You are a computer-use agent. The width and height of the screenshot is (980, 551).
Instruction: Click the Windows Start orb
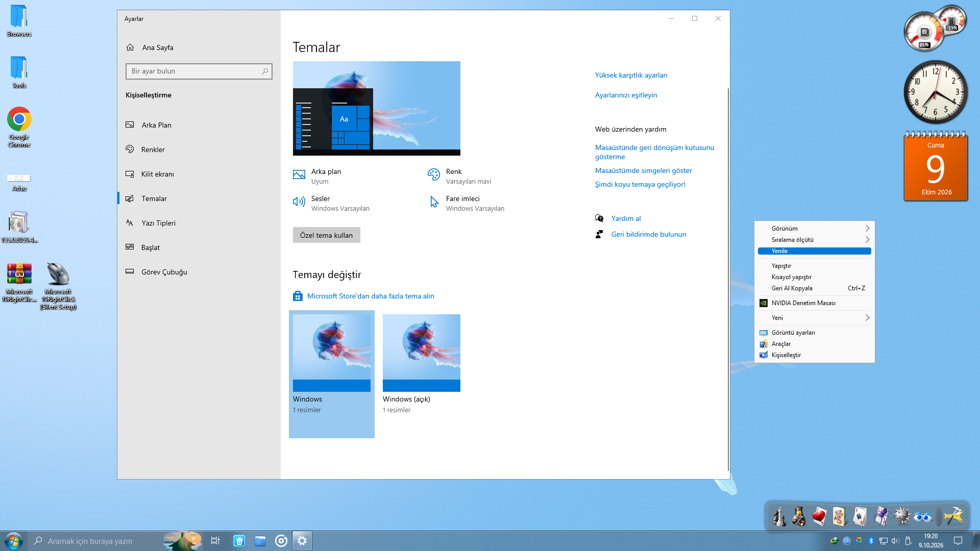14,541
